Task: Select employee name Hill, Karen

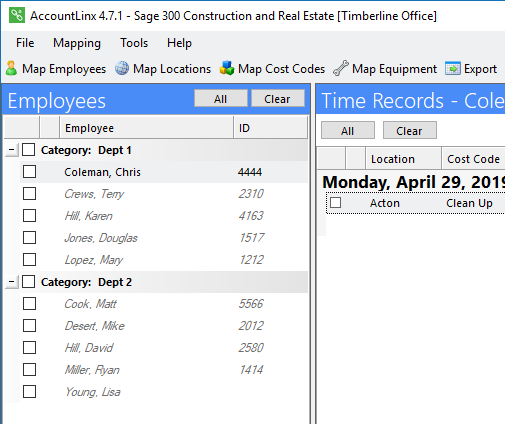Action: coord(89,216)
